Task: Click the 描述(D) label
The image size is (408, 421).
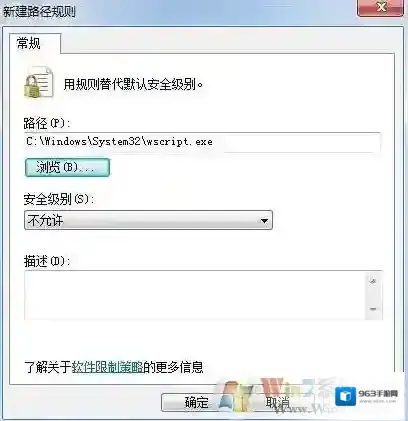Action: (47, 261)
